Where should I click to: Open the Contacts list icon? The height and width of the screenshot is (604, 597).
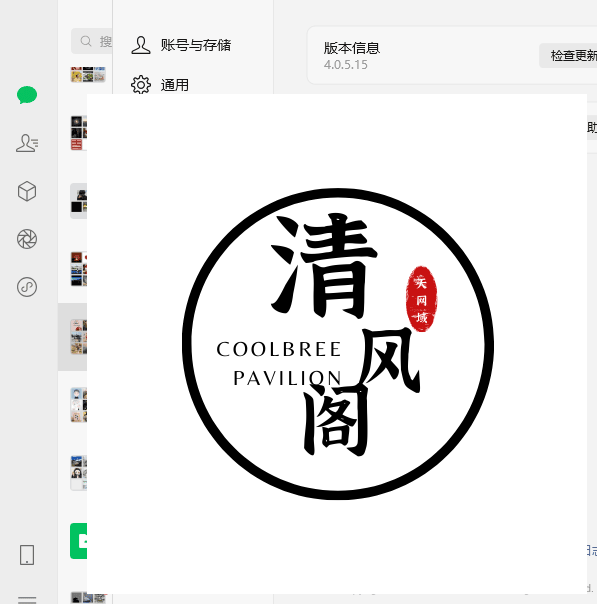[x=27, y=143]
